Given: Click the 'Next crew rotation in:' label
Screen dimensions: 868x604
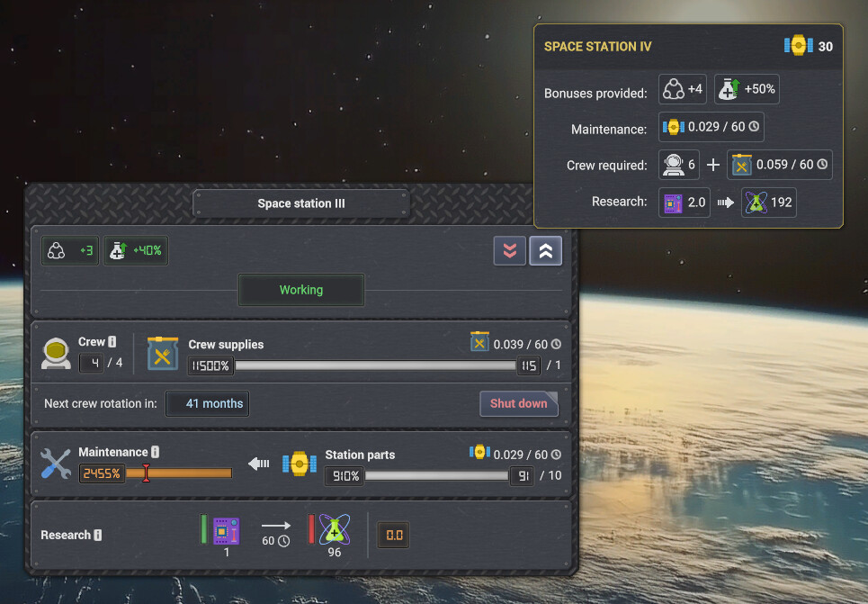Looking at the screenshot, I should (x=101, y=403).
